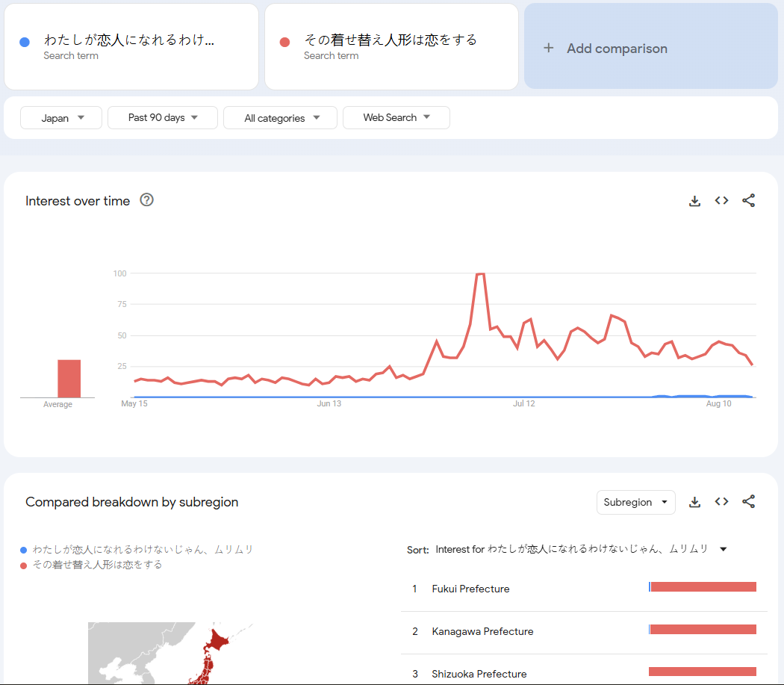Click Add comparison button
The width and height of the screenshot is (784, 685).
(x=651, y=46)
